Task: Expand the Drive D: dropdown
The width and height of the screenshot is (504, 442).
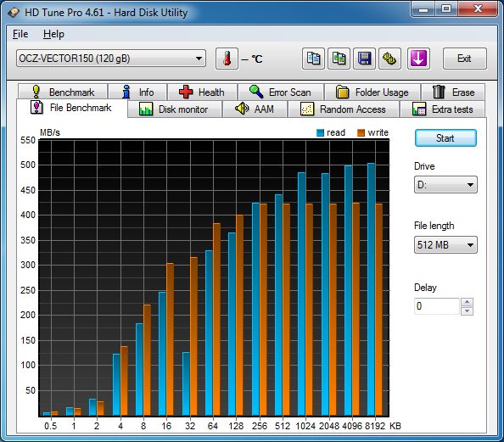Action: tap(445, 185)
